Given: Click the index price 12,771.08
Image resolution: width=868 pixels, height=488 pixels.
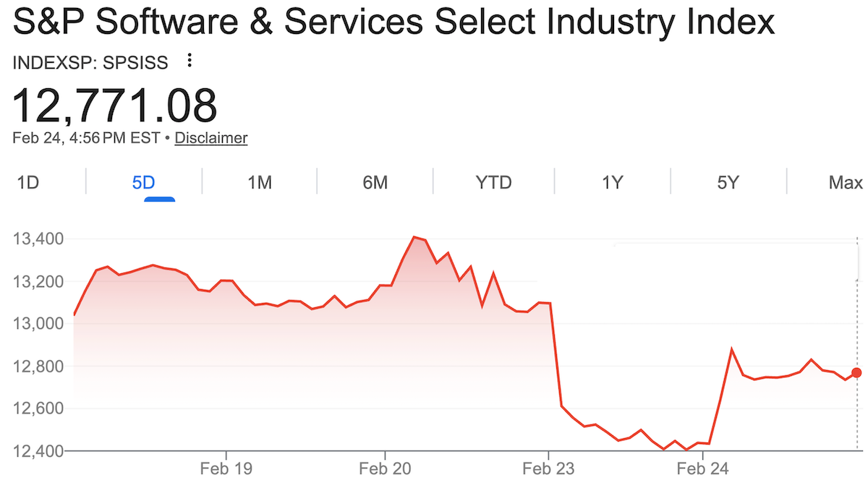Looking at the screenshot, I should (x=116, y=106).
